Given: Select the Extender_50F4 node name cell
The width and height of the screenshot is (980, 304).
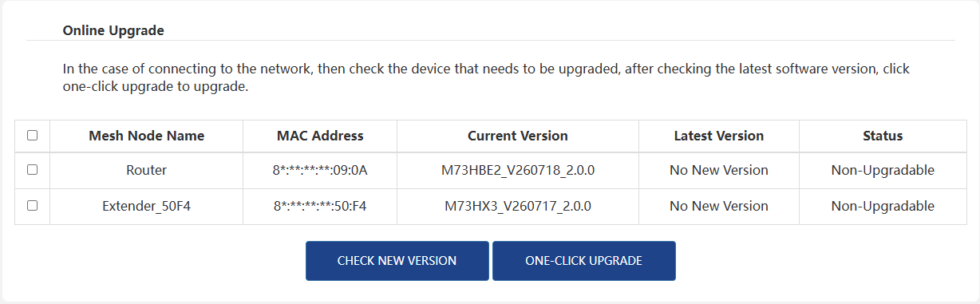Looking at the screenshot, I should [147, 206].
